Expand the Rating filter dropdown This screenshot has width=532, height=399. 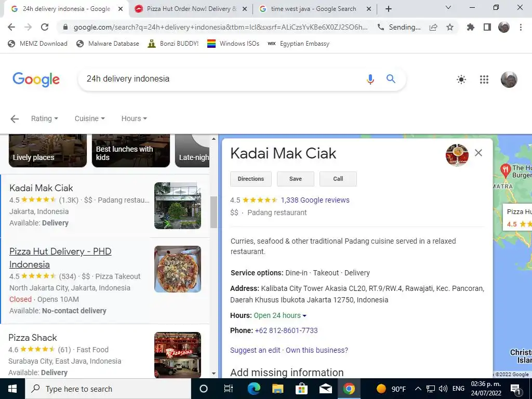pyautogui.click(x=45, y=118)
